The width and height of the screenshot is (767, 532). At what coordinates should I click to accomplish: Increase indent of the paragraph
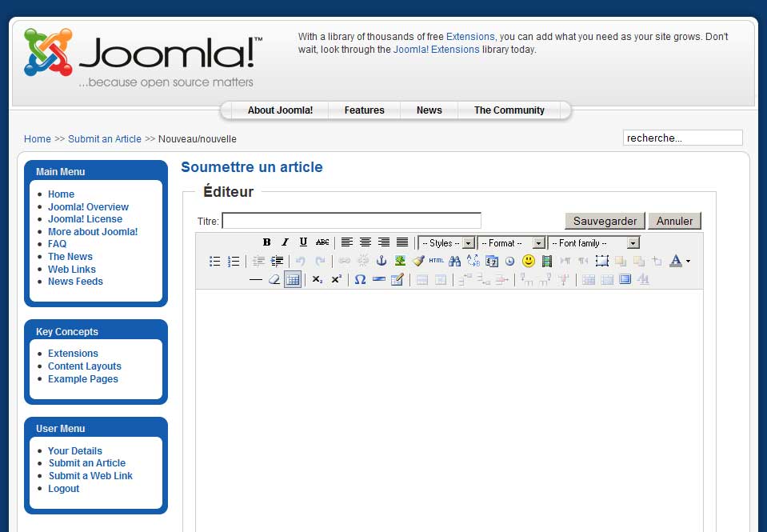click(x=277, y=261)
